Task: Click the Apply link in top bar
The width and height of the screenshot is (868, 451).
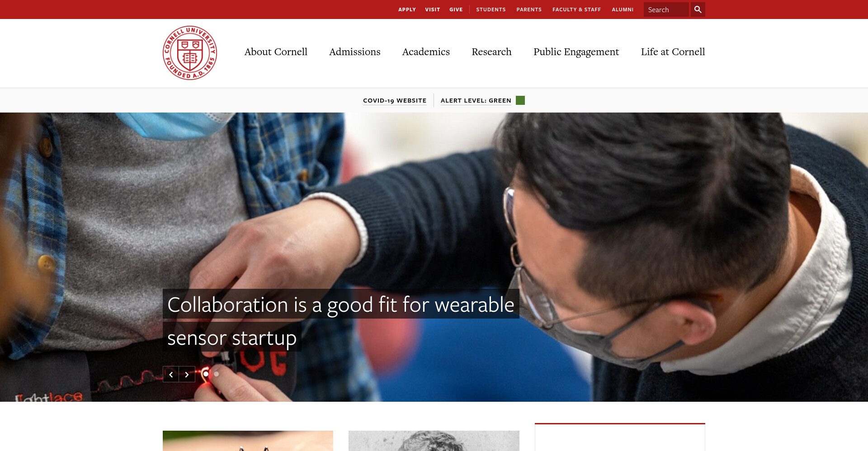Action: click(x=407, y=9)
